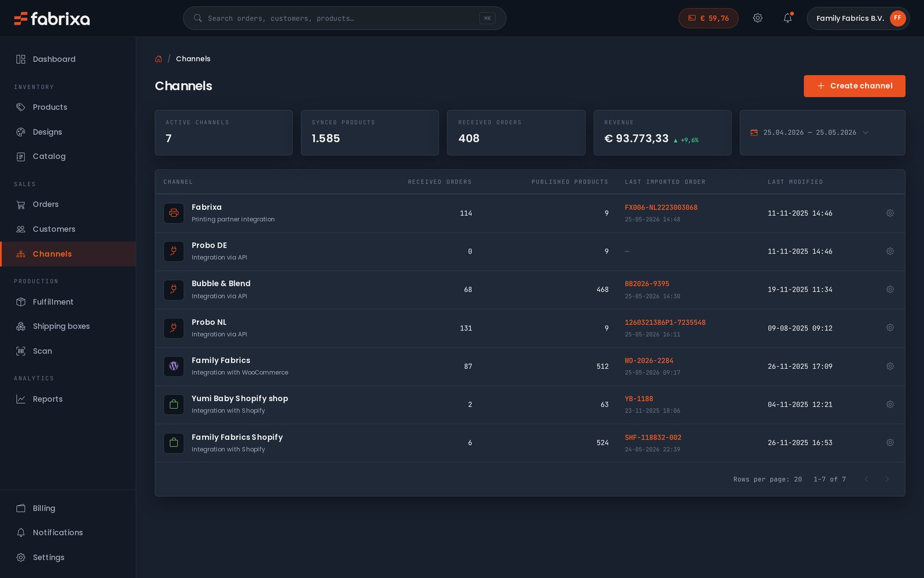The width and height of the screenshot is (924, 578).
Task: Click the Last Modified column header
Action: tap(795, 182)
